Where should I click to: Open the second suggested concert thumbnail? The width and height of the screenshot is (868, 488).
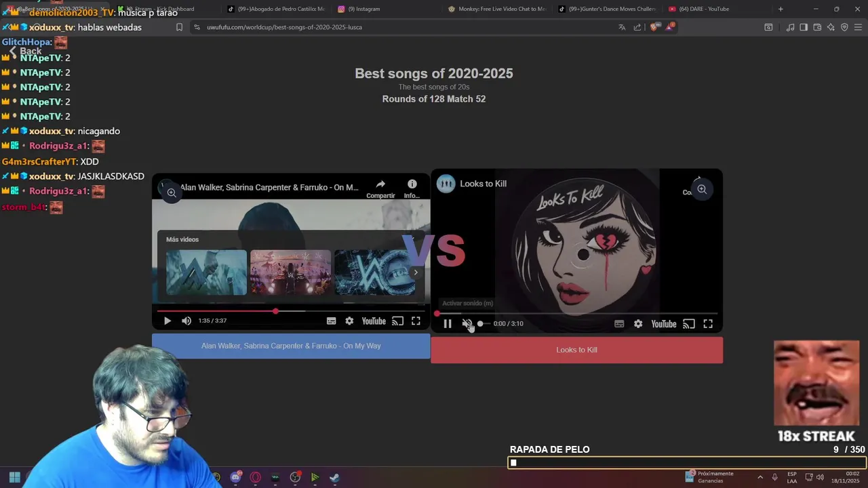click(291, 272)
